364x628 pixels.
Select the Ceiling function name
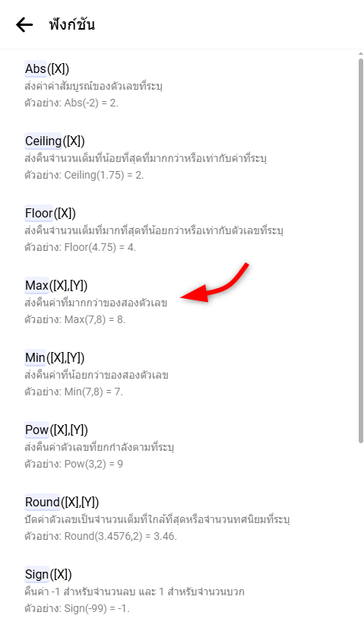click(x=43, y=141)
